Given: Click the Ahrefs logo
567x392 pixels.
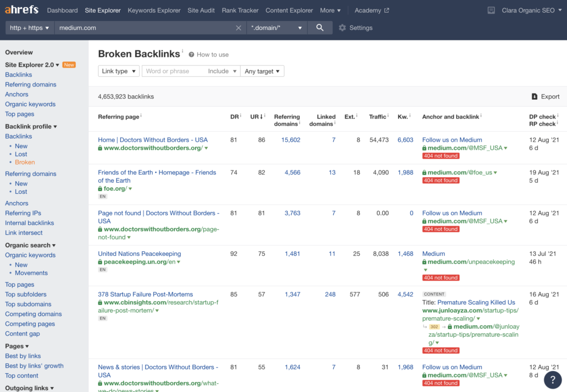Looking at the screenshot, I should click(x=22, y=10).
